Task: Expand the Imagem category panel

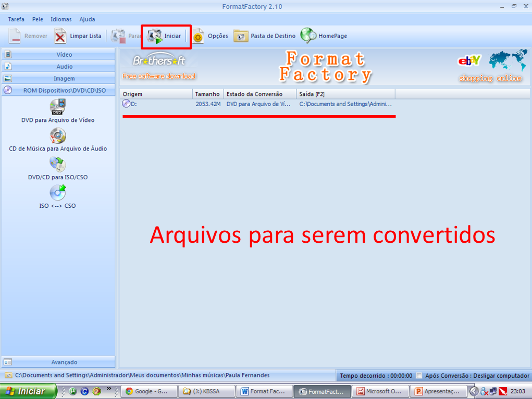Action: coord(58,78)
